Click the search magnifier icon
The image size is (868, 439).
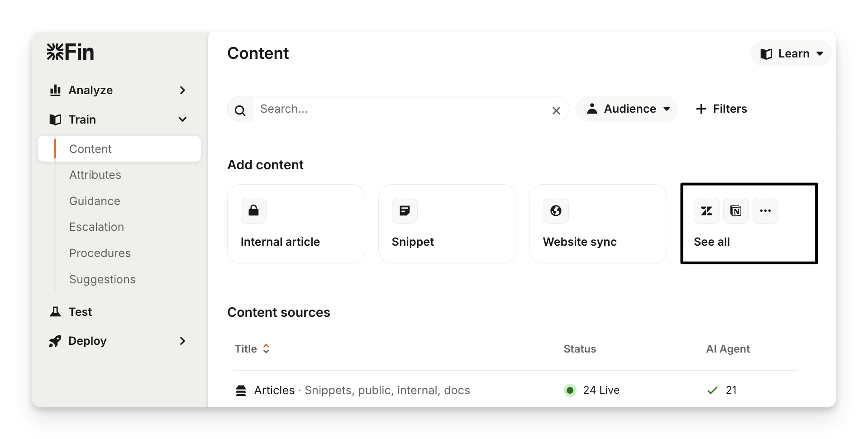tap(240, 110)
